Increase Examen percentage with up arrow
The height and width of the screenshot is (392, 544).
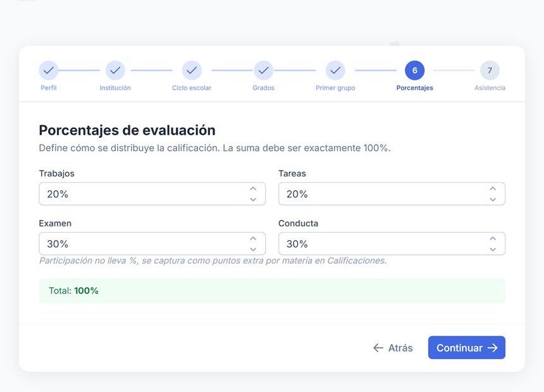253,238
